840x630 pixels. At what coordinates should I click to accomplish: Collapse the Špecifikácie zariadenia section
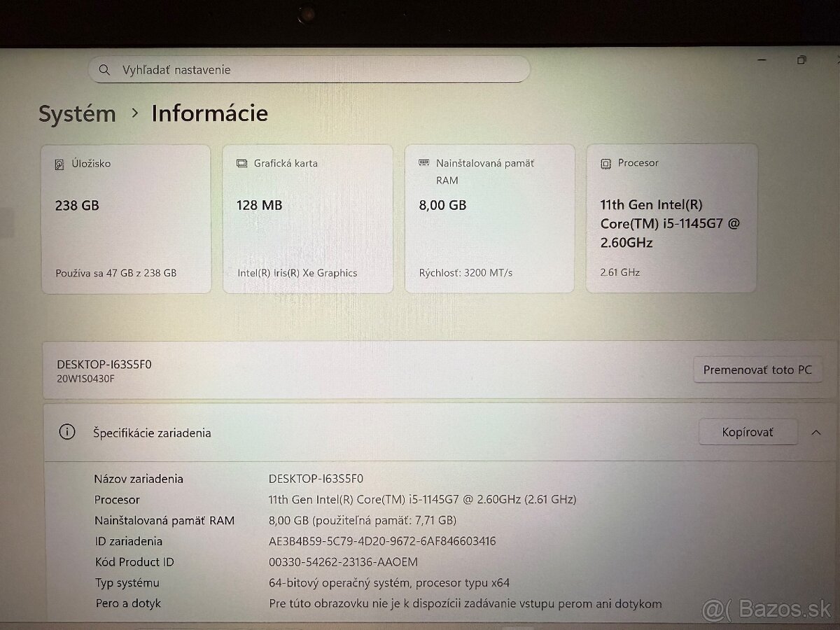click(x=816, y=432)
